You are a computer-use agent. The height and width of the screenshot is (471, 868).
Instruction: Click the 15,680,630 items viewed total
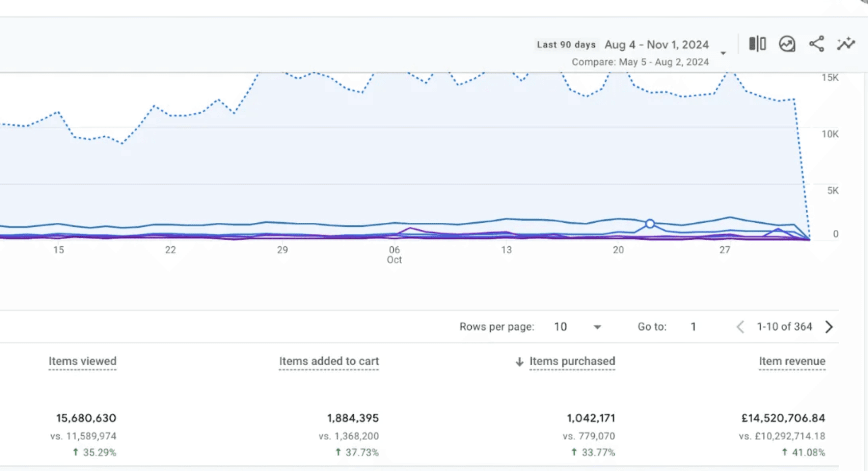[86, 418]
